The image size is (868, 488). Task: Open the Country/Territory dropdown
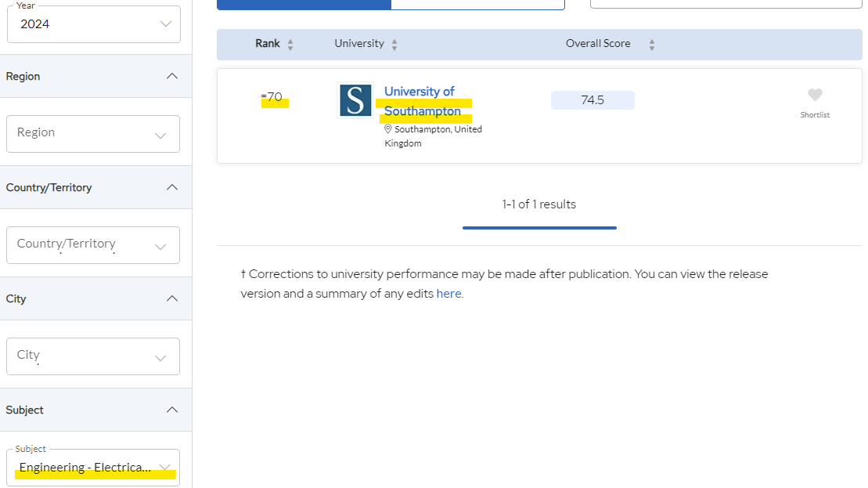coord(93,245)
